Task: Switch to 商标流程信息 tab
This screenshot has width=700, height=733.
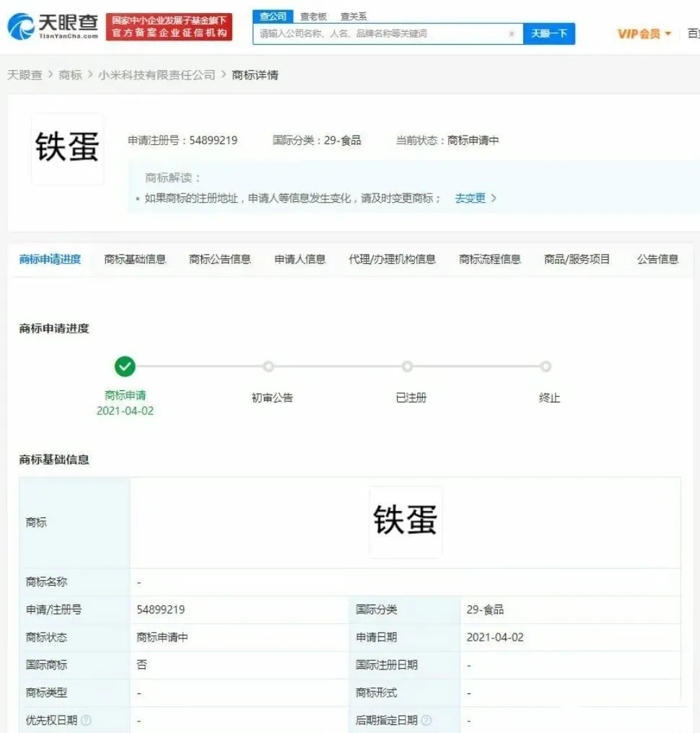Action: click(x=489, y=260)
